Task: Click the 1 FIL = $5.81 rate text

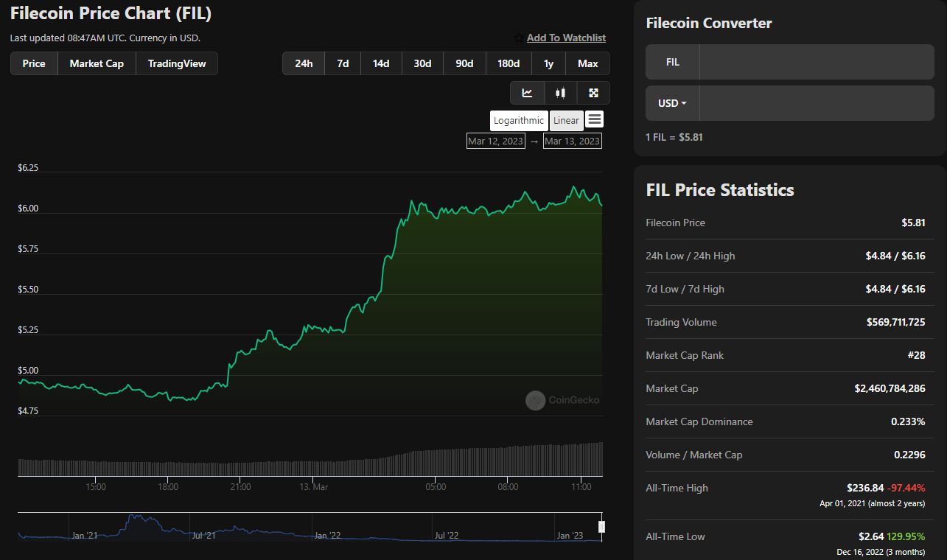Action: (674, 137)
